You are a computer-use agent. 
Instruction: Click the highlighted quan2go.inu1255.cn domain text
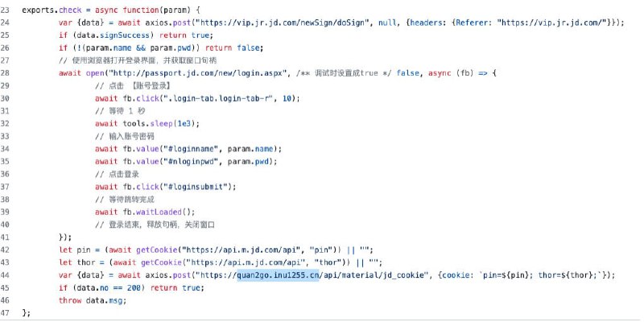(277, 275)
